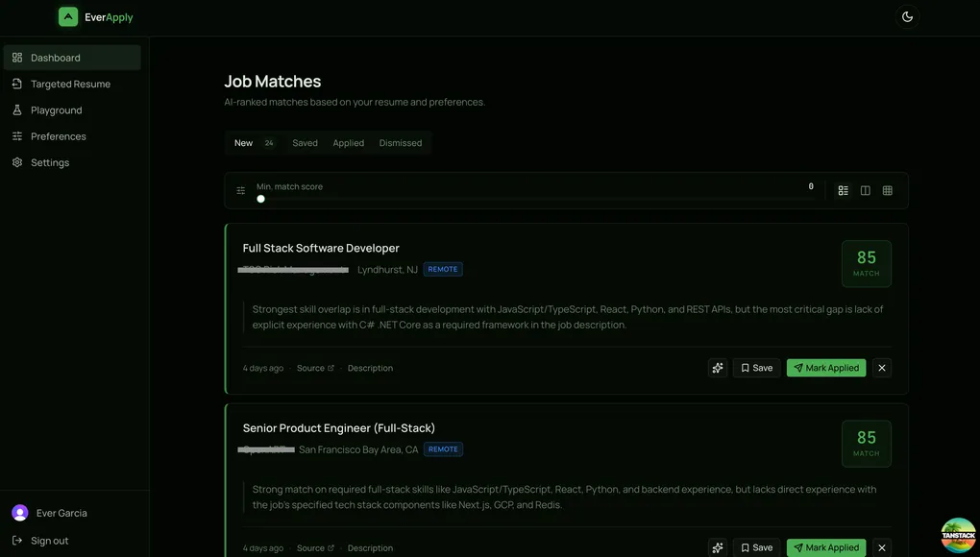Switch to the Dismissed tab
The width and height of the screenshot is (980, 557).
(x=401, y=143)
